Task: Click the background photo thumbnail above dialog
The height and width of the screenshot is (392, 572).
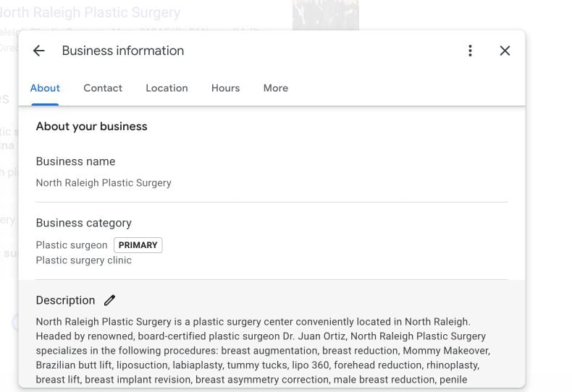Action: click(x=325, y=15)
